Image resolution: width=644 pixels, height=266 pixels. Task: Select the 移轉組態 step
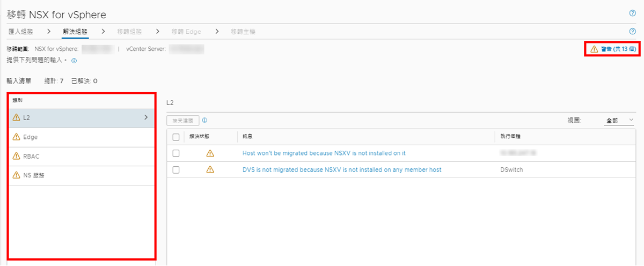(130, 32)
